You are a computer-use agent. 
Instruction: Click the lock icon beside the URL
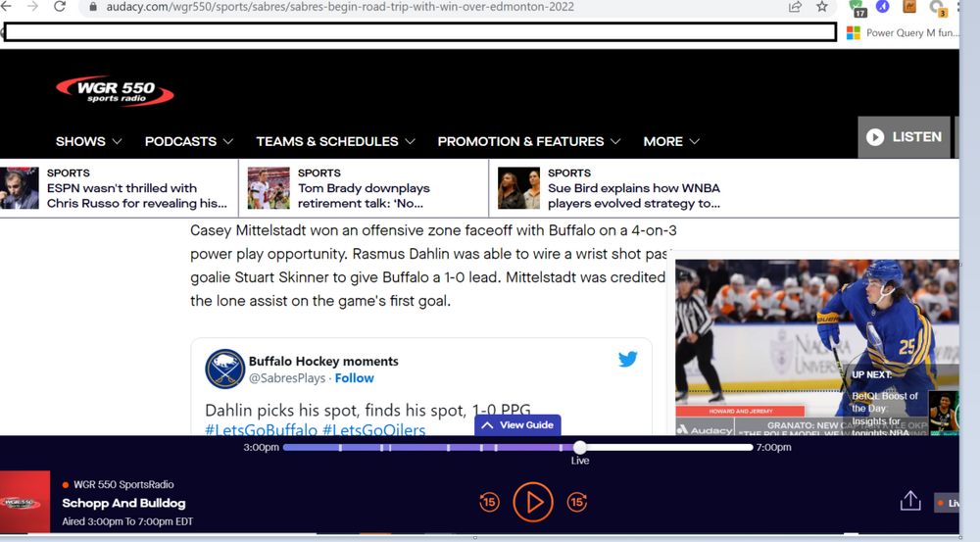(x=93, y=7)
